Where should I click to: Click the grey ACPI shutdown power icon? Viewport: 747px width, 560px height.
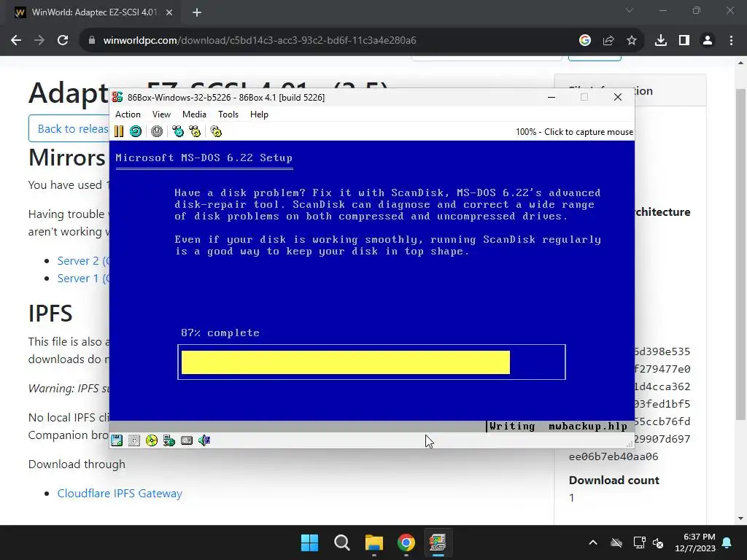click(x=157, y=131)
